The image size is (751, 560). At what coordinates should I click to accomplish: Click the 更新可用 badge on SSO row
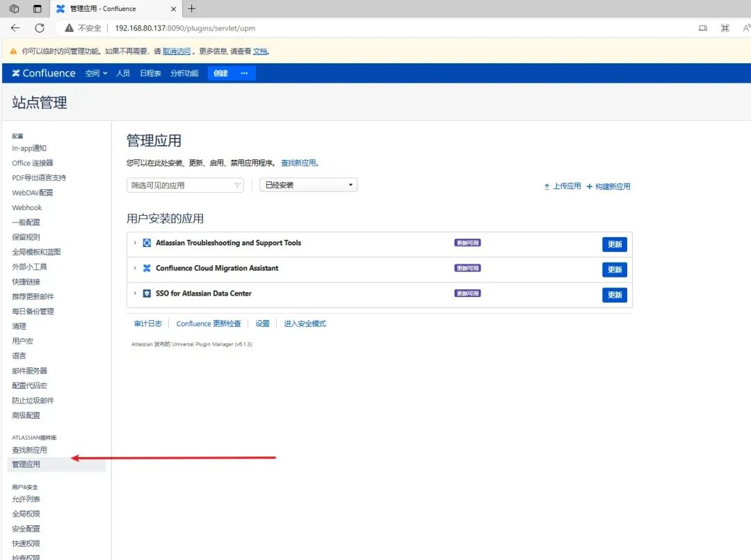(467, 293)
